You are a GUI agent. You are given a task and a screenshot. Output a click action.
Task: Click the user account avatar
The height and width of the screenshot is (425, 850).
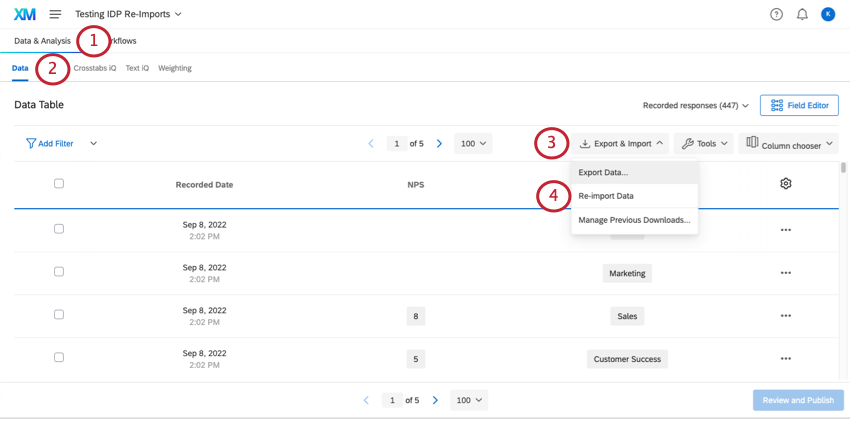[x=828, y=14]
